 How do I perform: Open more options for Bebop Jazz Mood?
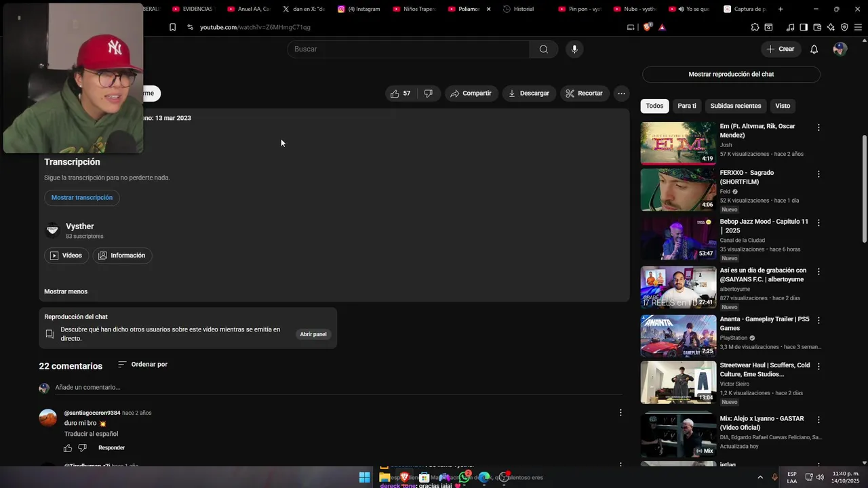[818, 223]
